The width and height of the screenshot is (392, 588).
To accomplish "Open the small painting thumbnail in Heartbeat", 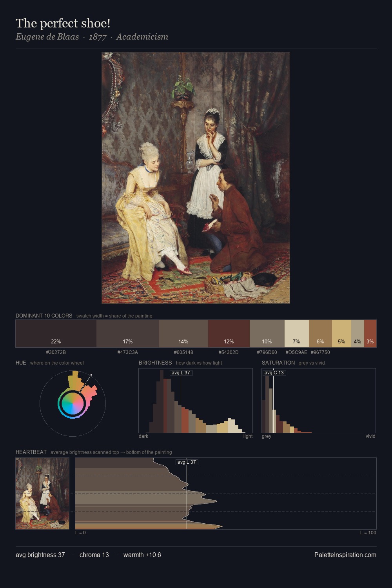I will 42,494.
